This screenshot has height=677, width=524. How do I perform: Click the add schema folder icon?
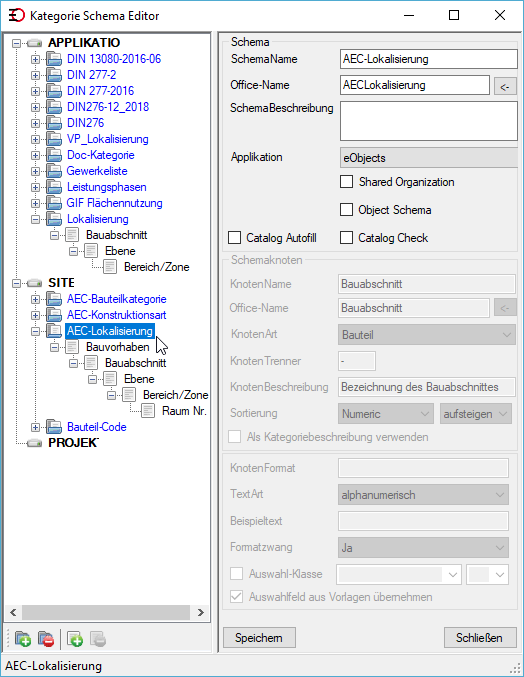point(22,639)
